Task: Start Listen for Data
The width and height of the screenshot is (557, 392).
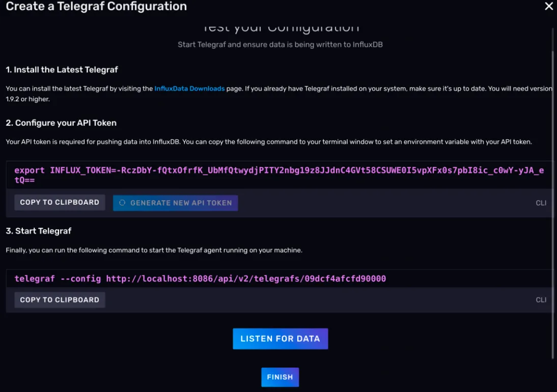Action: coord(280,339)
